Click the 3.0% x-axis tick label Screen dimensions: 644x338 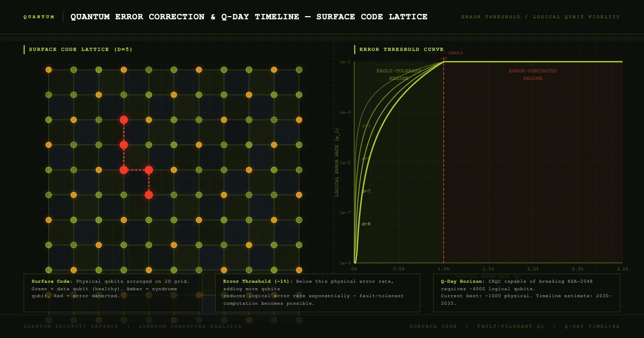[623, 269]
